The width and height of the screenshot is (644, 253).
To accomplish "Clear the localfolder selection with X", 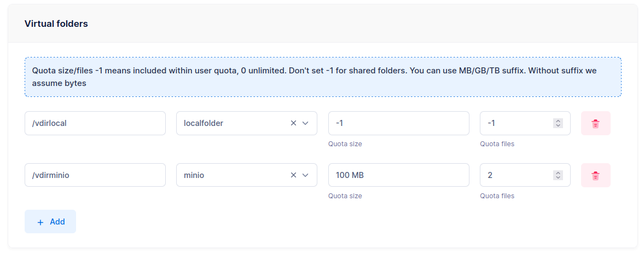I will [293, 123].
